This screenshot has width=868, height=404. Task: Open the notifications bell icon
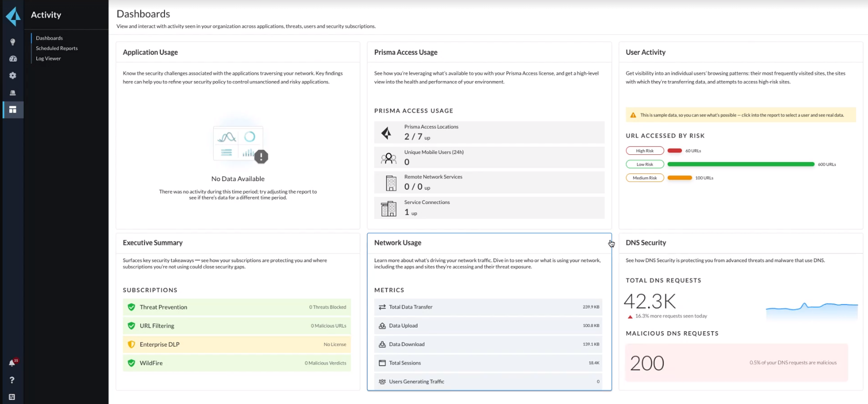(12, 363)
